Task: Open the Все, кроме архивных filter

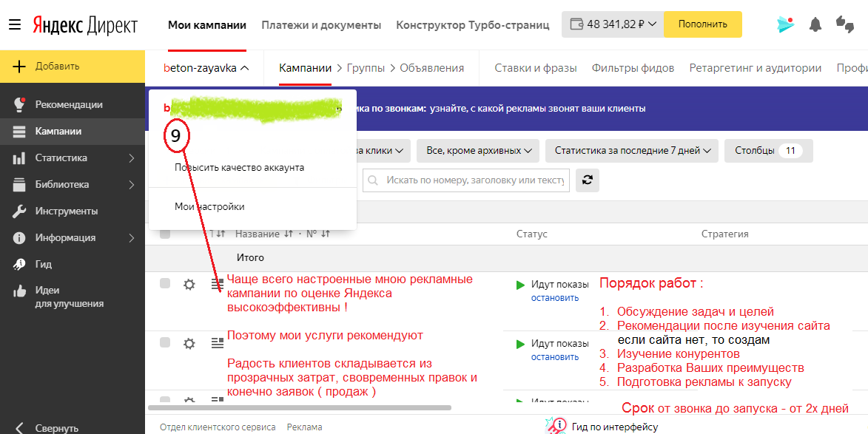Action: [x=480, y=150]
